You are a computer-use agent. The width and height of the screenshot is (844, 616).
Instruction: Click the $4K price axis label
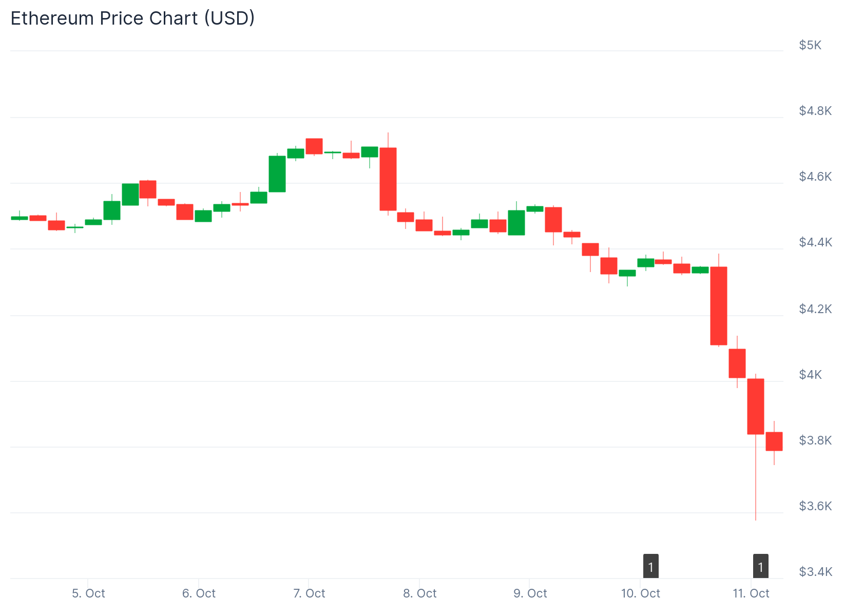click(x=810, y=375)
